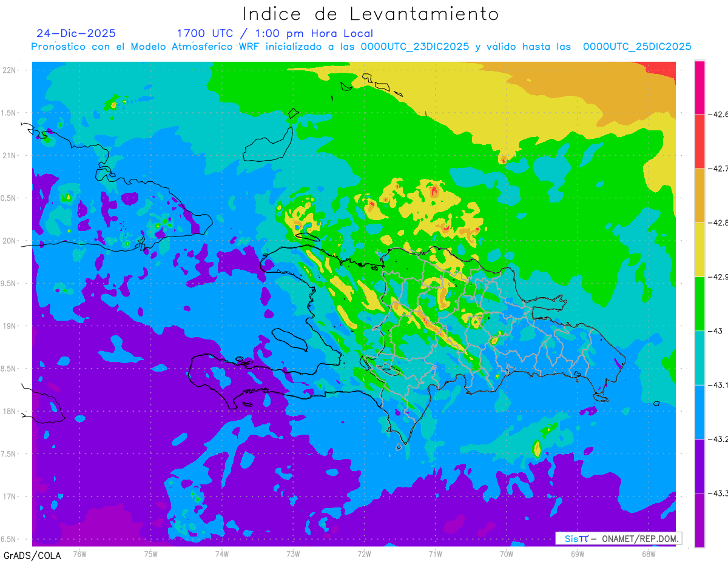Image resolution: width=728 pixels, height=562 pixels.
Task: Click the '-43.2' colorbar value
Action: (718, 439)
